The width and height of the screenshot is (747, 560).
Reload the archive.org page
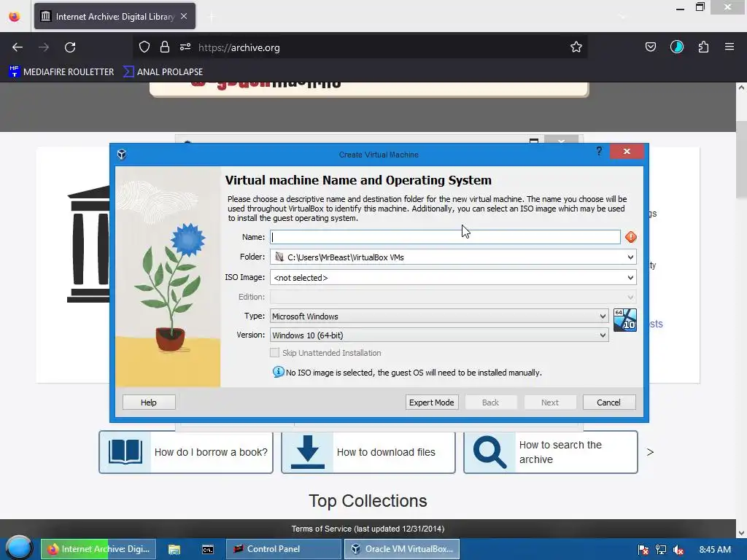tap(70, 47)
